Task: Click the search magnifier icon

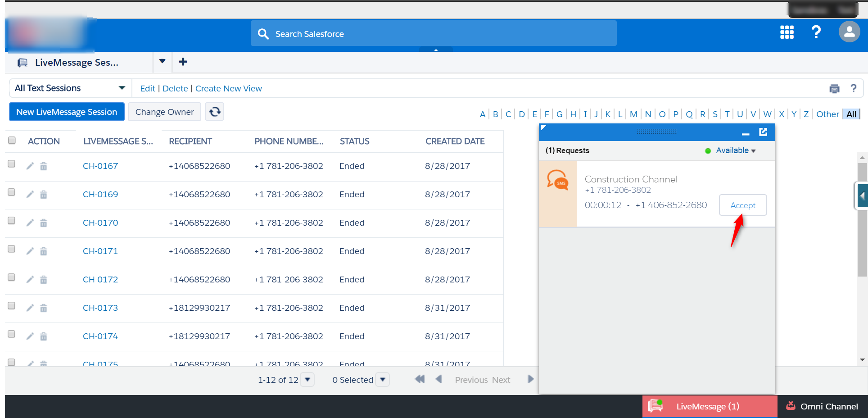Action: pyautogui.click(x=263, y=34)
